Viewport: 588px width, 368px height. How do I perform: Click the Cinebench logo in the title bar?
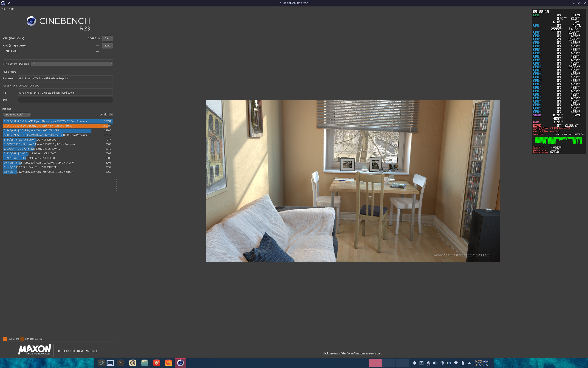click(3, 3)
